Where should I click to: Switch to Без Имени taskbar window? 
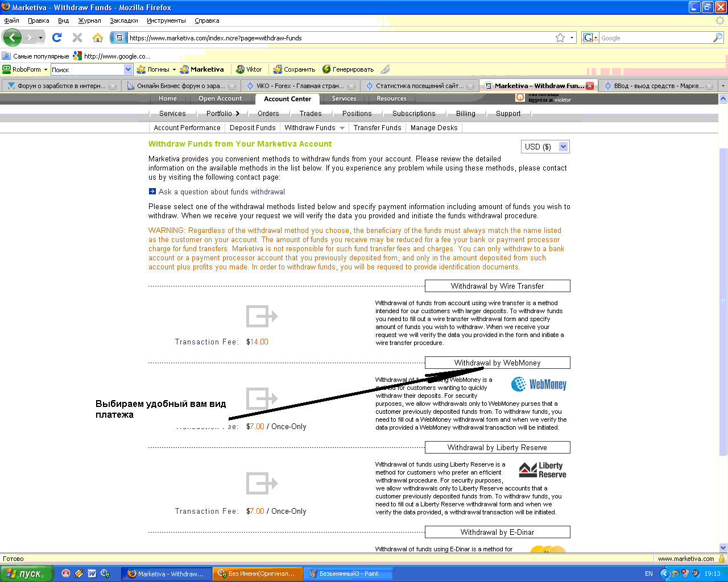coord(257,573)
